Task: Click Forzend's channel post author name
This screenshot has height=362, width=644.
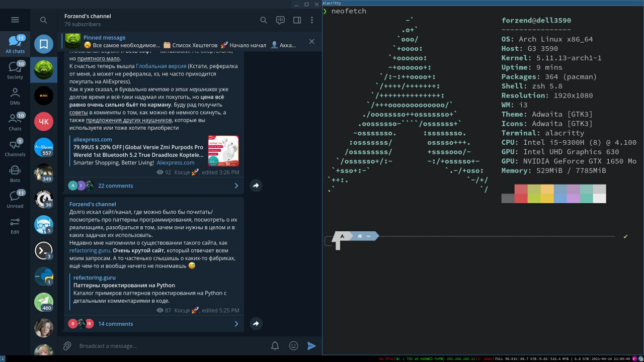Action: (x=93, y=204)
